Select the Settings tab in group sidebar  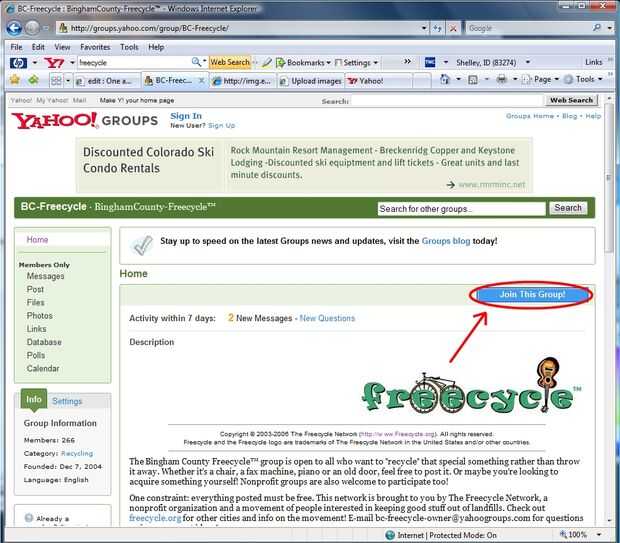pyautogui.click(x=67, y=401)
